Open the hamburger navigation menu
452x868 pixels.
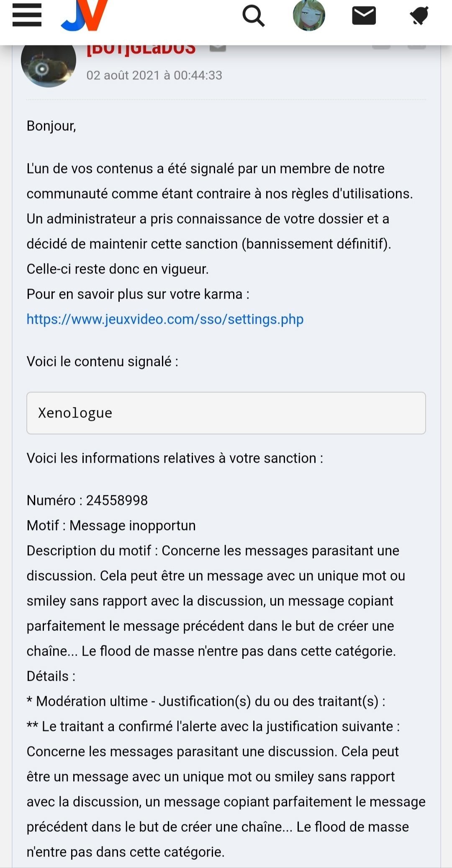[x=27, y=15]
